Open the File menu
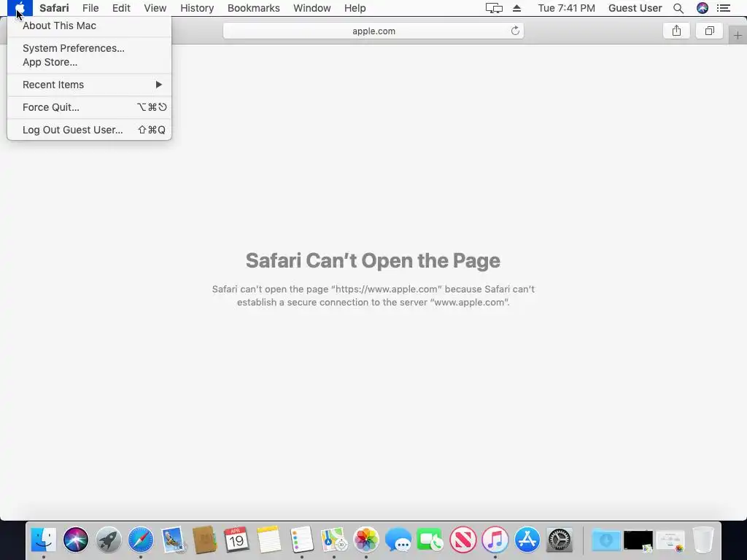 pos(90,8)
